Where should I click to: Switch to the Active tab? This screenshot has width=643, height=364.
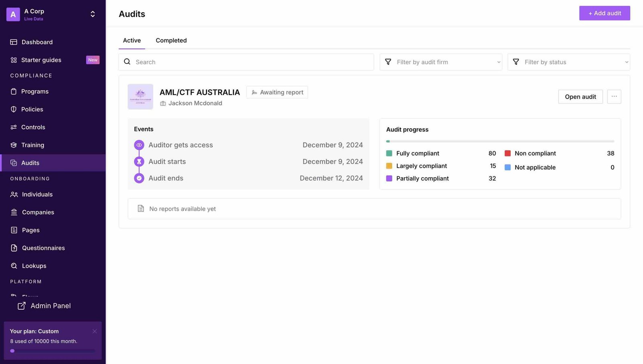point(132,41)
